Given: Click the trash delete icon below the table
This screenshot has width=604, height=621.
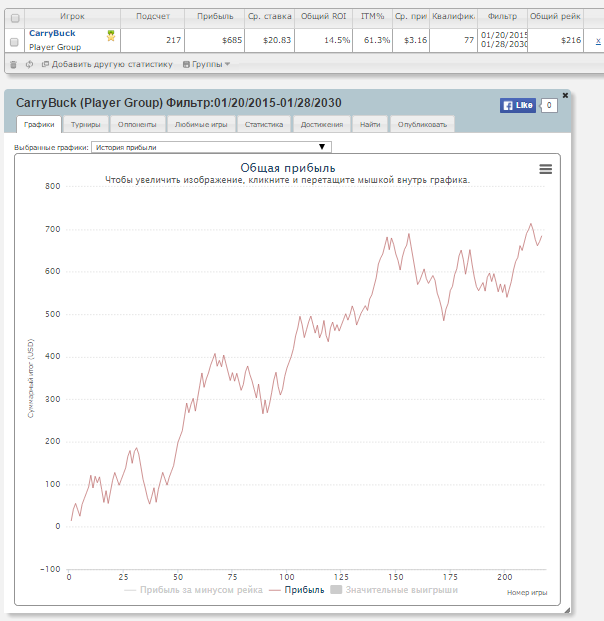Looking at the screenshot, I should (13, 64).
